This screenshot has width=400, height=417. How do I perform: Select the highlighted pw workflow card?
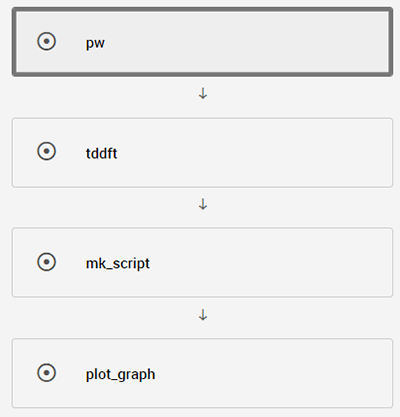pyautogui.click(x=202, y=42)
